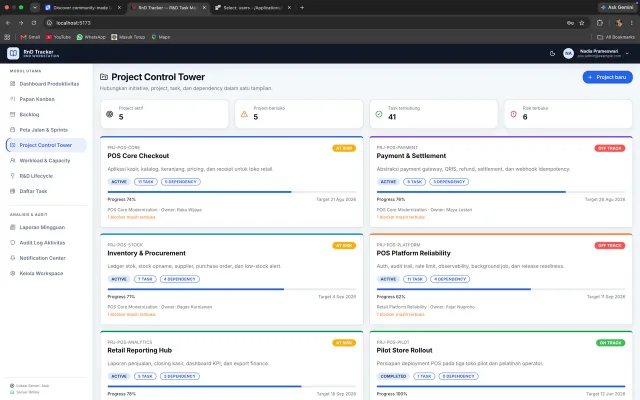Click the Project baru button
640x400 pixels.
click(x=607, y=77)
